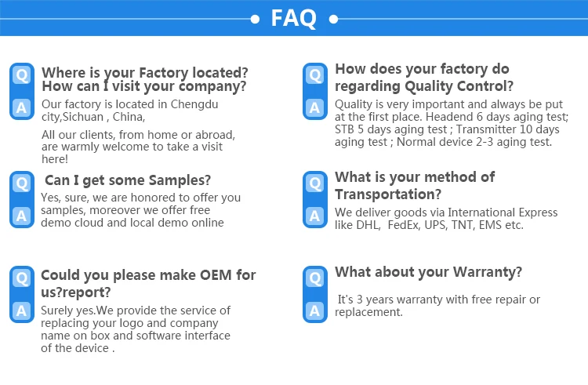
Task: Click the A icon beside OEM logo answer
Action: pyautogui.click(x=21, y=310)
